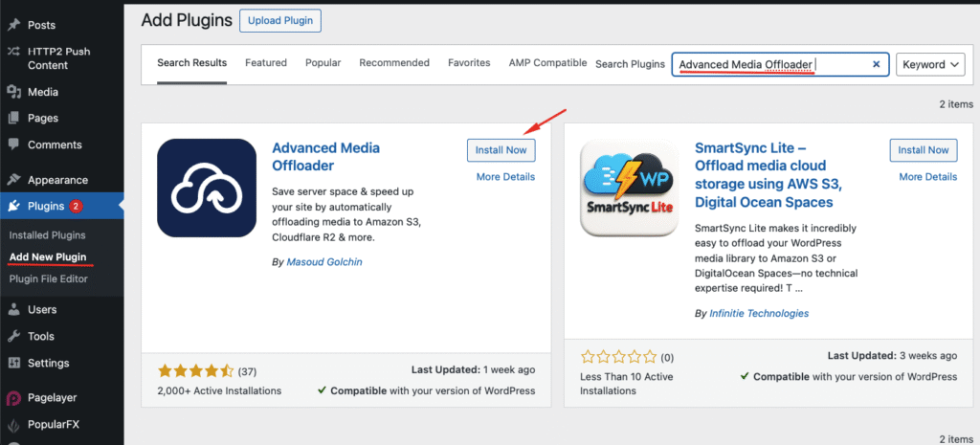Viewport: 980px width, 445px height.
Task: Click the Pages icon in sidebar
Action: coord(13,118)
